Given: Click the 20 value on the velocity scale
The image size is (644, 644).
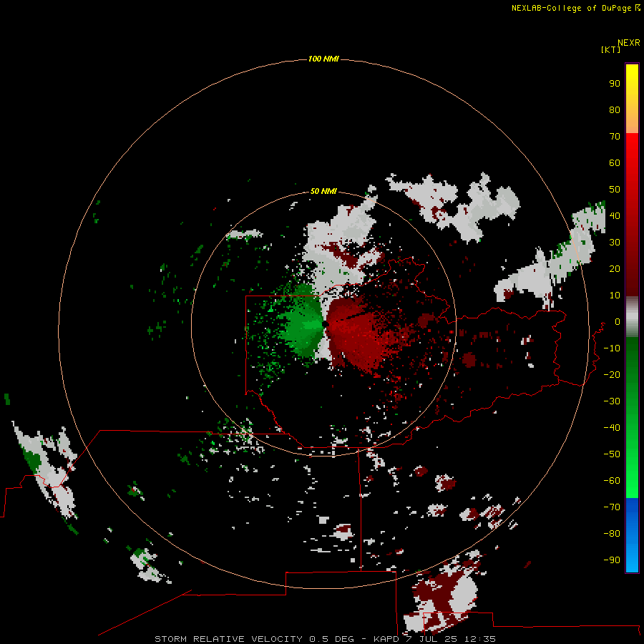Looking at the screenshot, I should [x=615, y=268].
